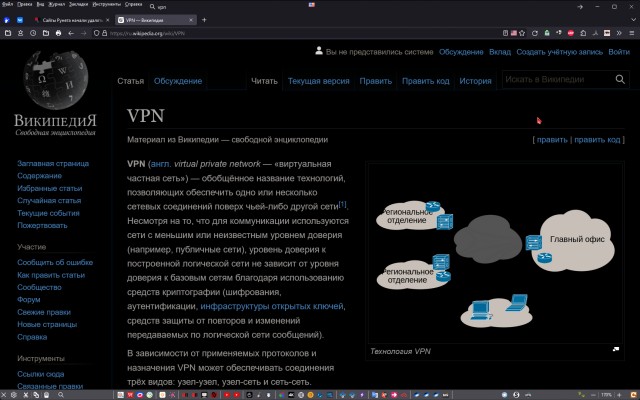Open Заглавная страница in sidebar
Viewport: 640px width, 400px height.
pos(53,163)
